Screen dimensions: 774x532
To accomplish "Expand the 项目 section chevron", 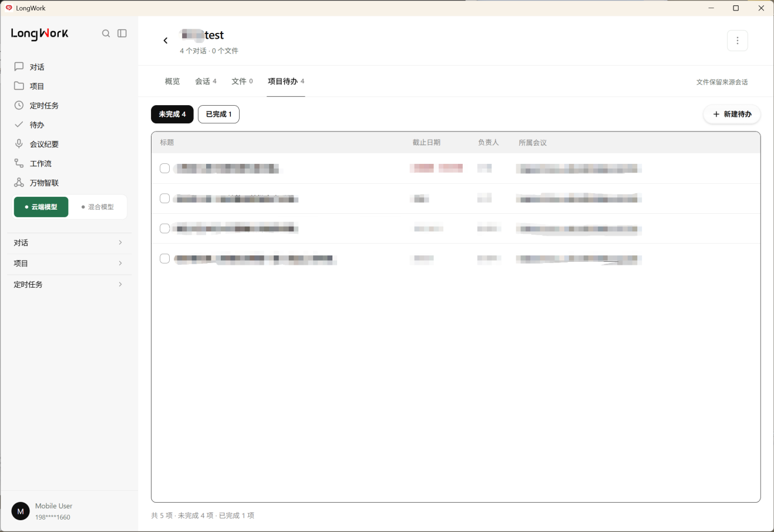I will coord(120,263).
